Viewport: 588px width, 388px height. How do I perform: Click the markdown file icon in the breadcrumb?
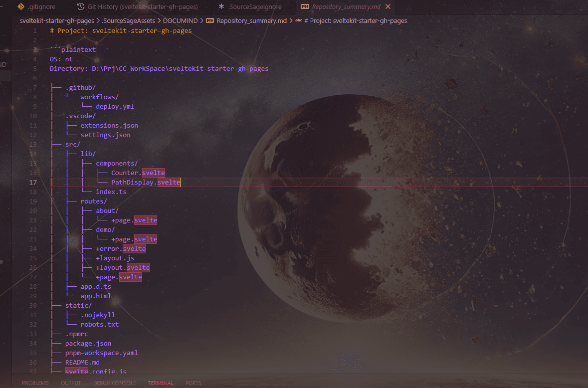pos(210,21)
